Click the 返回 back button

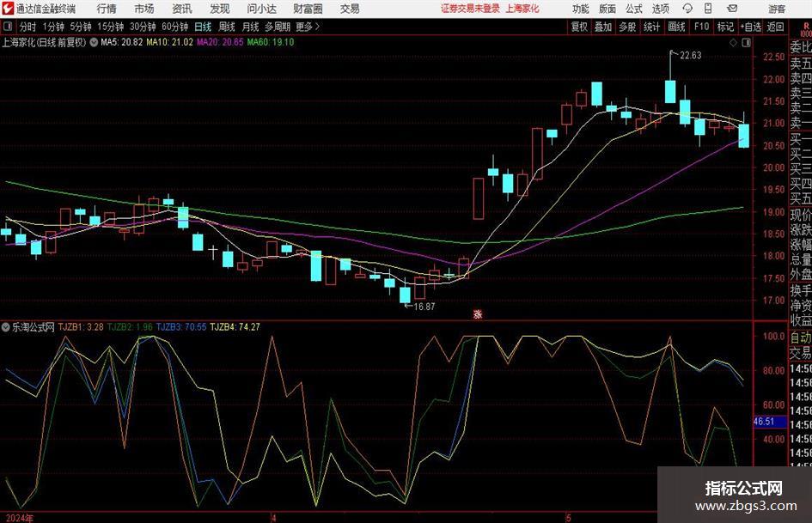point(775,27)
